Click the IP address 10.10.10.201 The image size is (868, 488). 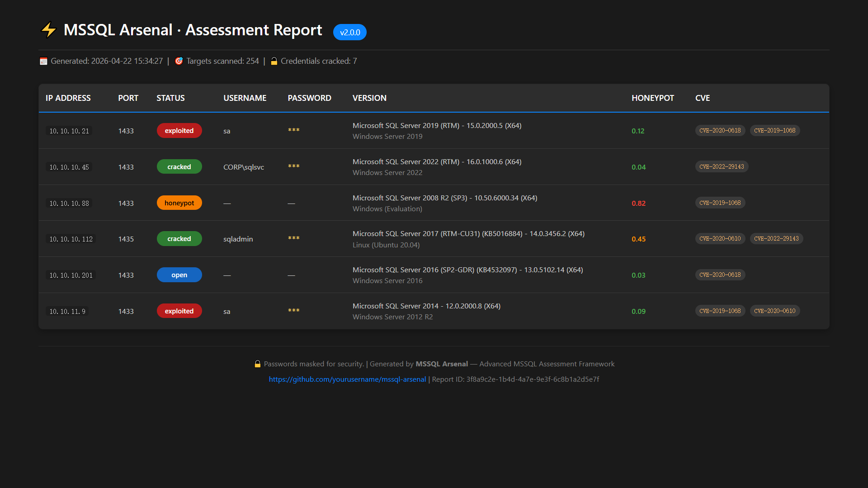71,275
